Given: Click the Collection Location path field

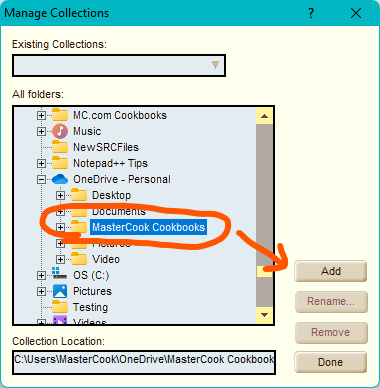Looking at the screenshot, I should point(144,362).
